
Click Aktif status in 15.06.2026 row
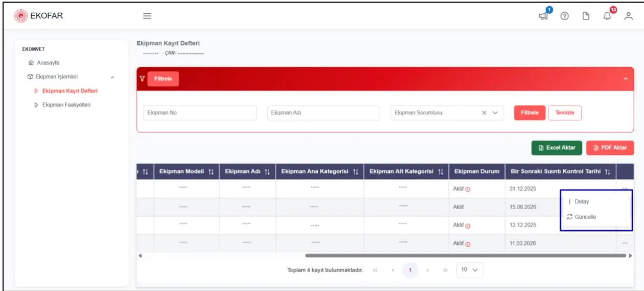(458, 207)
